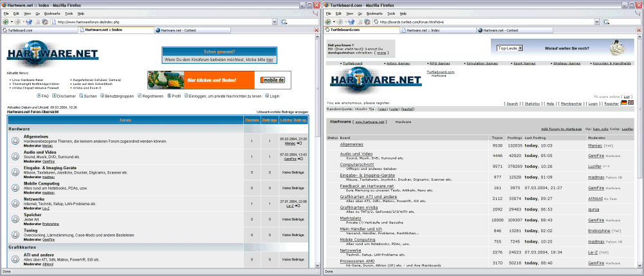
Task: Click Marktplatz board on Turtleboard
Action: (x=350, y=218)
